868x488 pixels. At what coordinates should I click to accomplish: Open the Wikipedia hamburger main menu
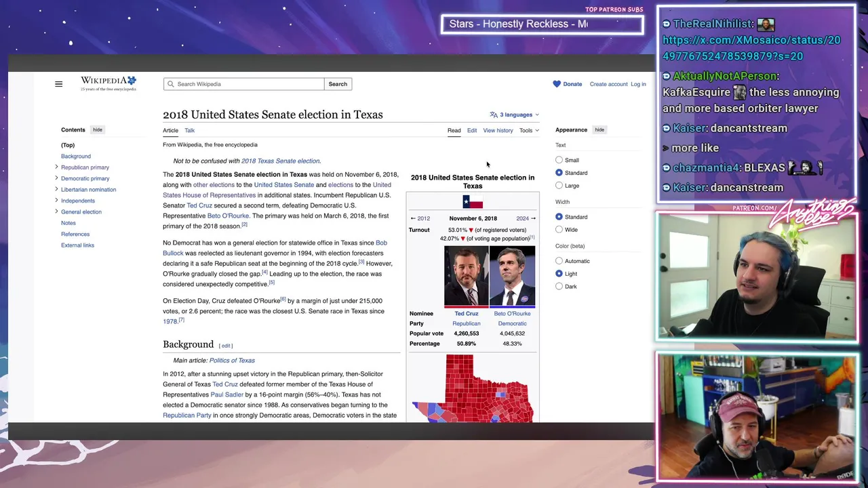[58, 84]
